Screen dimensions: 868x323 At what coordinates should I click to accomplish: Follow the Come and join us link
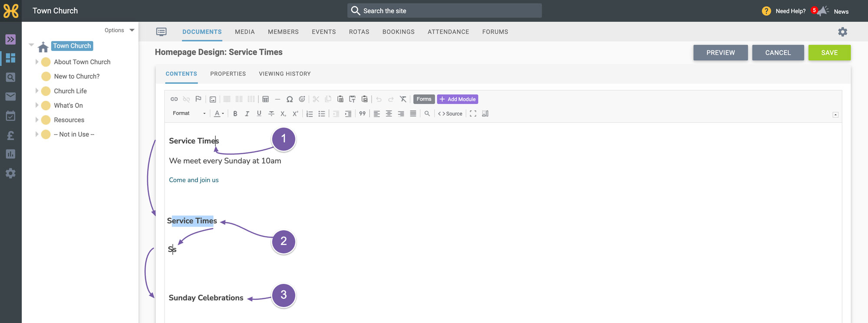(194, 180)
